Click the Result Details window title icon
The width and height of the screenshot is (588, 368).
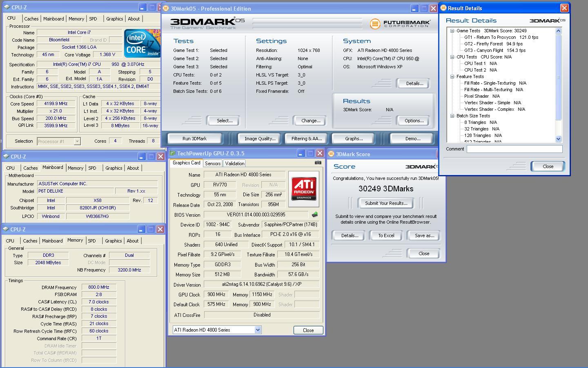[443, 8]
